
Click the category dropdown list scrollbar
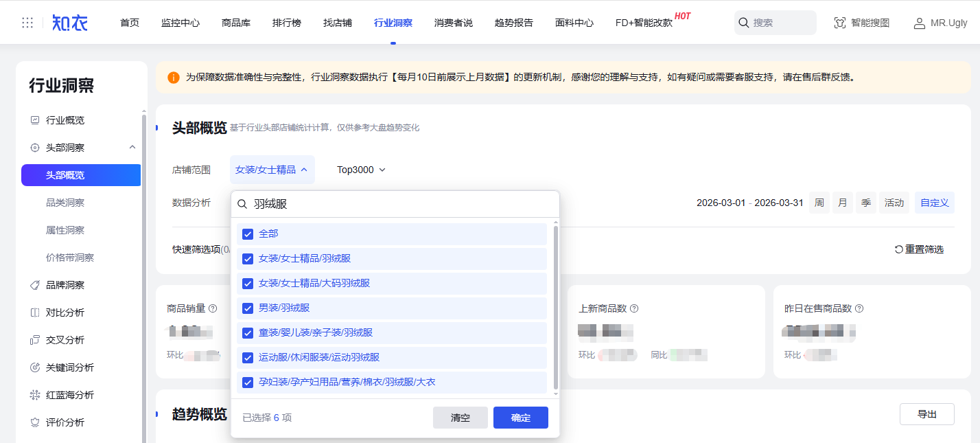555,308
